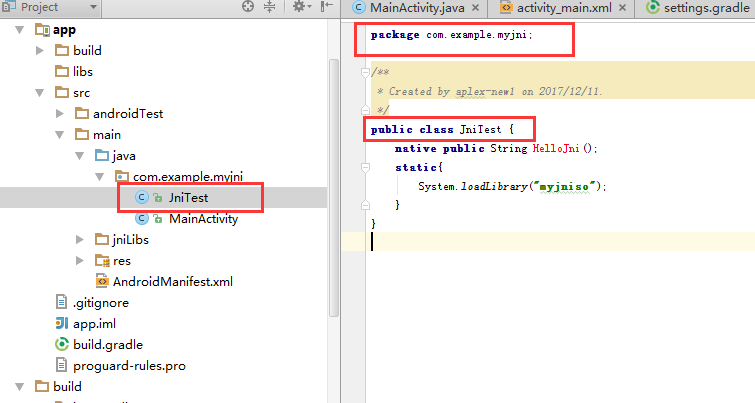Expand the androidTest folder
This screenshot has height=403, width=755.
(x=60, y=114)
